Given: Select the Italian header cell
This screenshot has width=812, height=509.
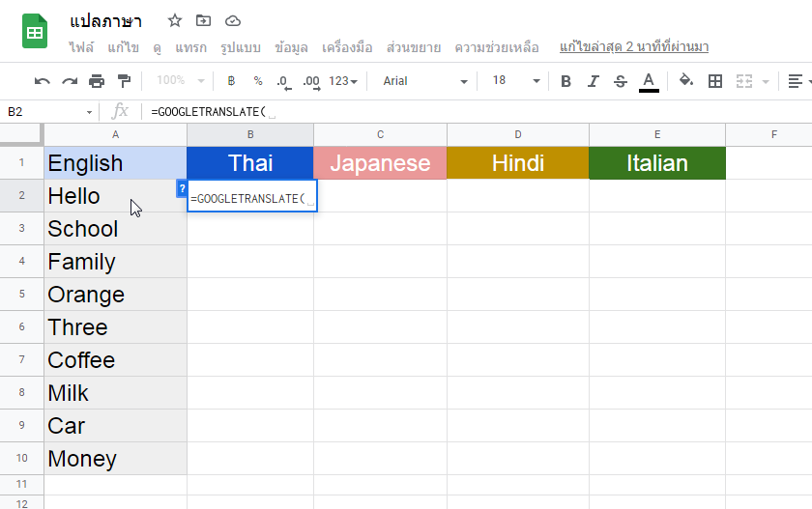Looking at the screenshot, I should pyautogui.click(x=657, y=163).
